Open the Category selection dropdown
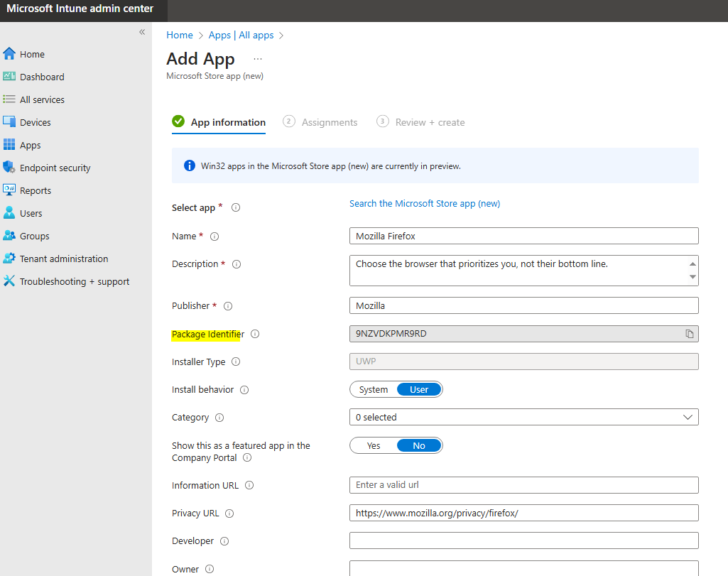Image resolution: width=728 pixels, height=576 pixels. point(523,417)
